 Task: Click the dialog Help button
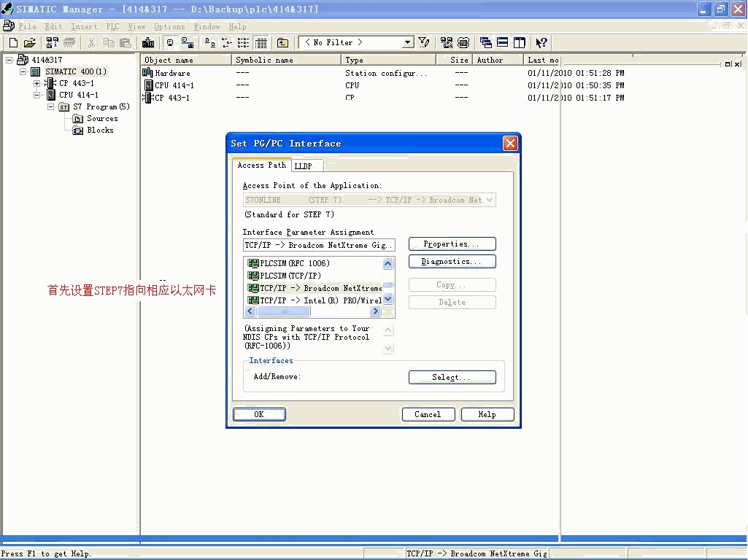487,415
